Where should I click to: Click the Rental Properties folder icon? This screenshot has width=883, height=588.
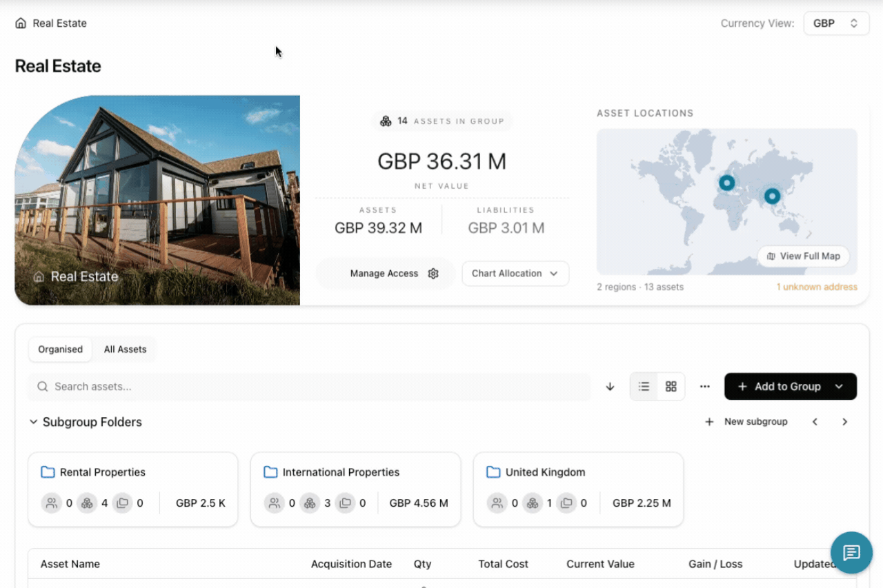[x=48, y=472]
